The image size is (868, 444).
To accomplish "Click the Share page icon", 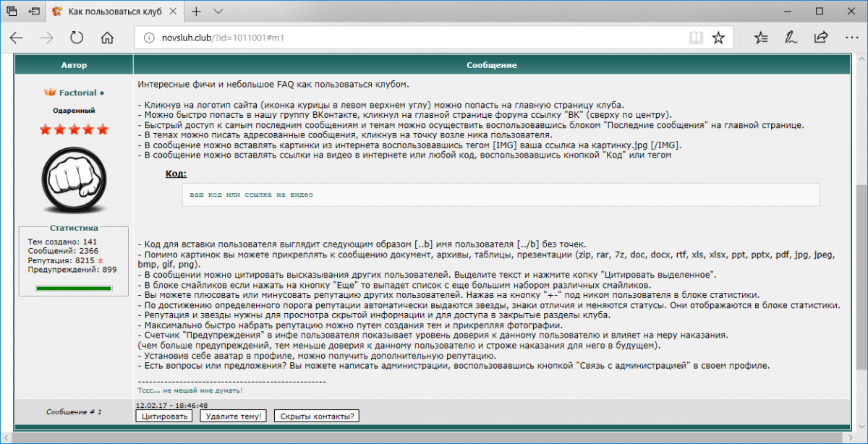I will click(x=821, y=38).
